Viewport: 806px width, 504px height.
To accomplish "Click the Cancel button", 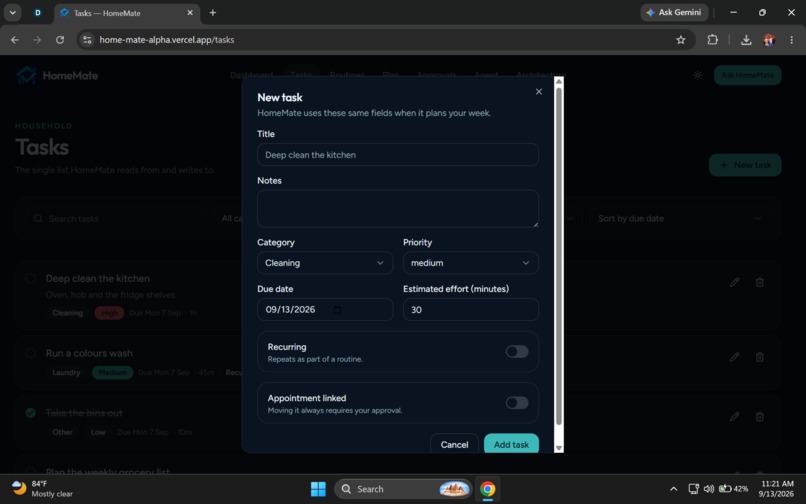I will pos(454,444).
